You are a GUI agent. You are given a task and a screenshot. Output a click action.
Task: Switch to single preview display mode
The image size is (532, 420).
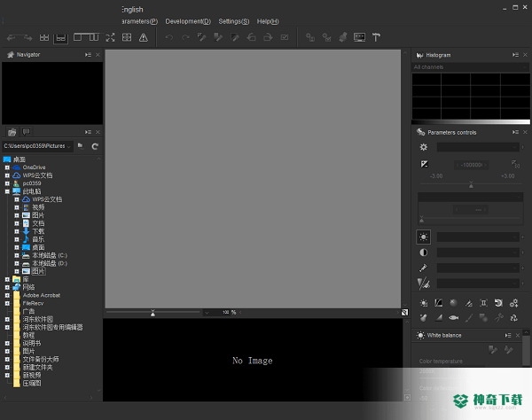[x=78, y=37]
